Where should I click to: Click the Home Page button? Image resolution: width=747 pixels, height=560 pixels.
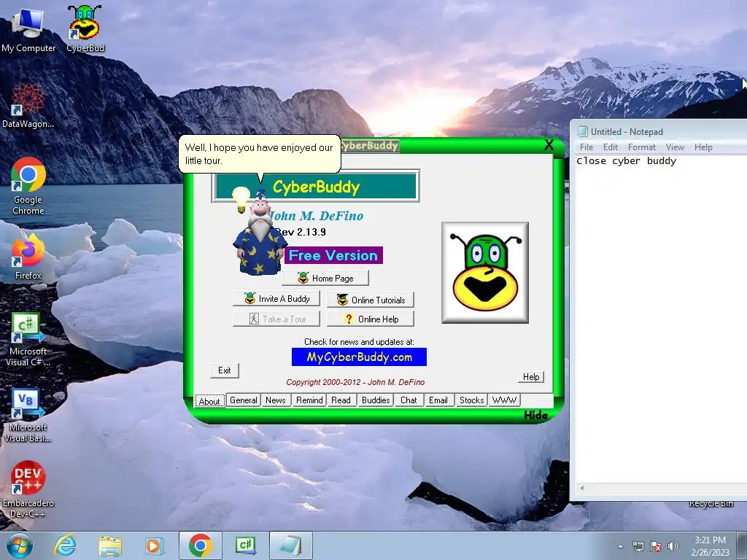pos(325,278)
